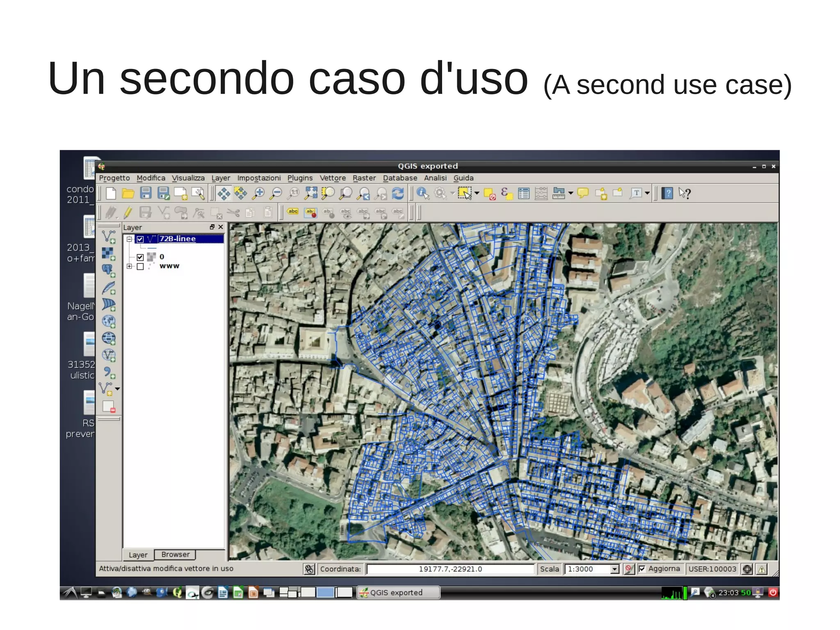Click the Coordinata input field
840x630 pixels.
(450, 569)
